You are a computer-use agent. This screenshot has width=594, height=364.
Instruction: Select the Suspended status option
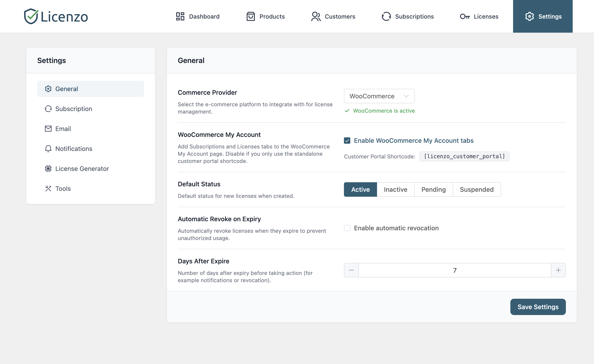pos(477,189)
